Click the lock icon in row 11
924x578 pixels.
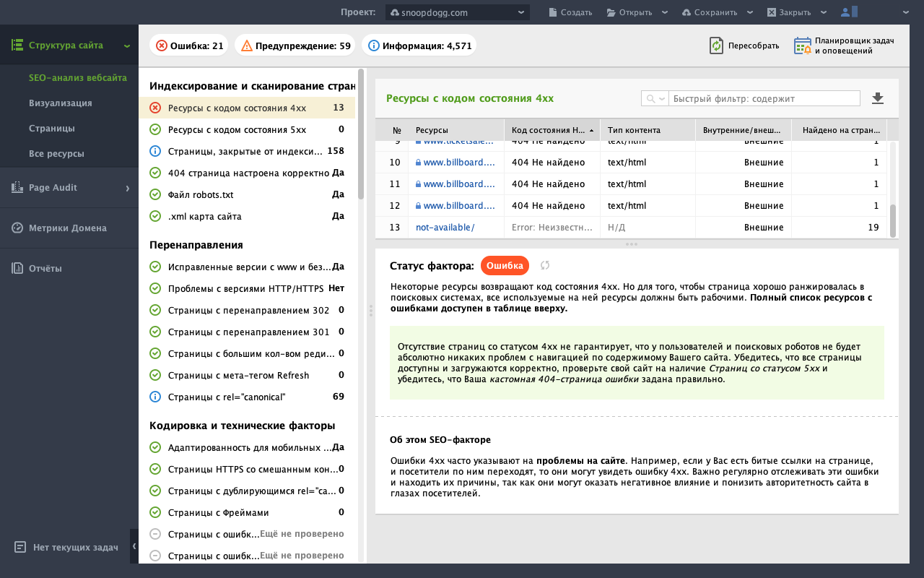[418, 184]
